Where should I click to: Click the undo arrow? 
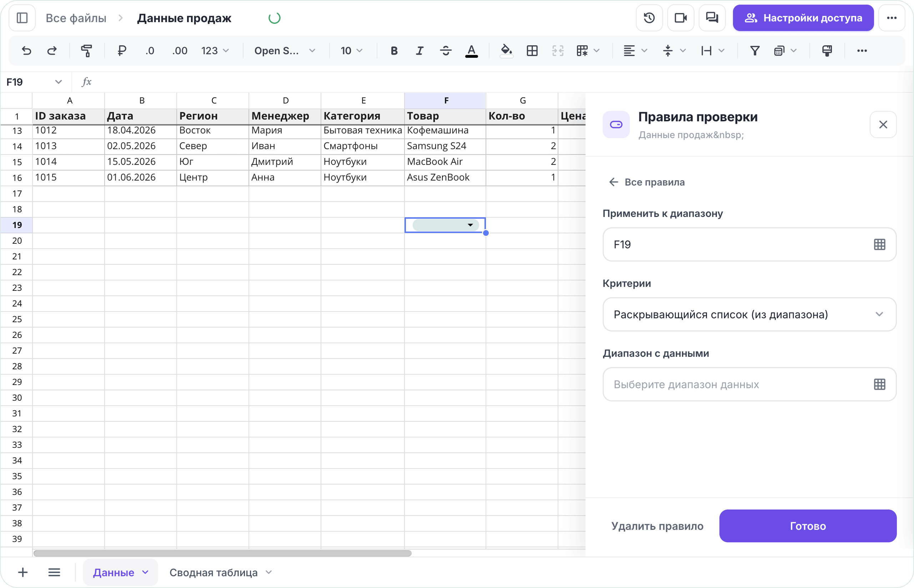click(26, 51)
